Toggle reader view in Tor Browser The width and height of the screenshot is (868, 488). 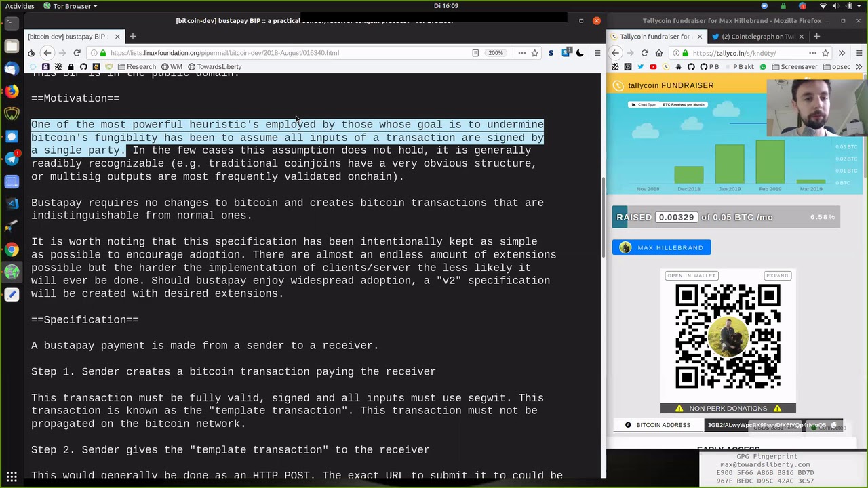[475, 53]
